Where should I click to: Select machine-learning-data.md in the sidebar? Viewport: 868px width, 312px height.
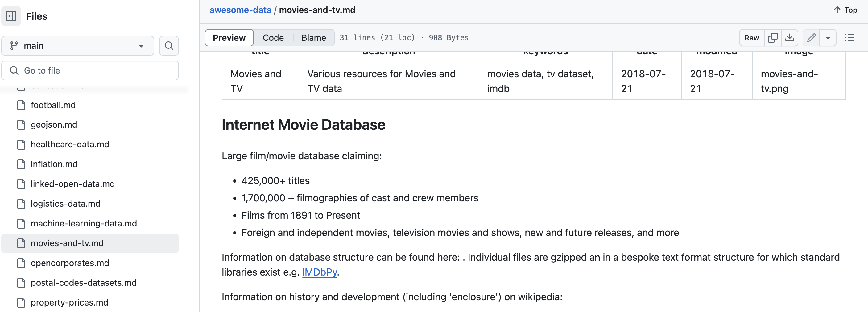tap(84, 223)
